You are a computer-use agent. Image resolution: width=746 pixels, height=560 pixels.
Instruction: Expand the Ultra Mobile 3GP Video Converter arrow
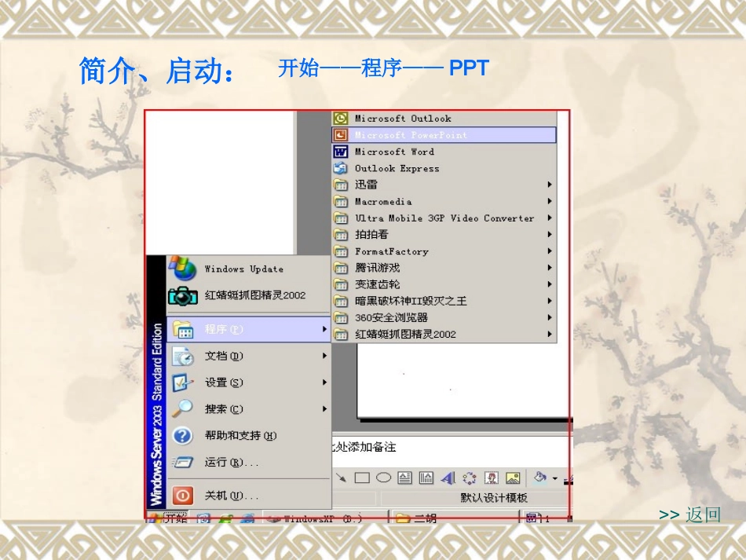pyautogui.click(x=550, y=218)
